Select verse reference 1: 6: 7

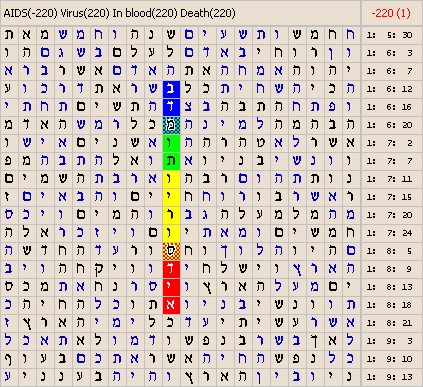coord(389,71)
